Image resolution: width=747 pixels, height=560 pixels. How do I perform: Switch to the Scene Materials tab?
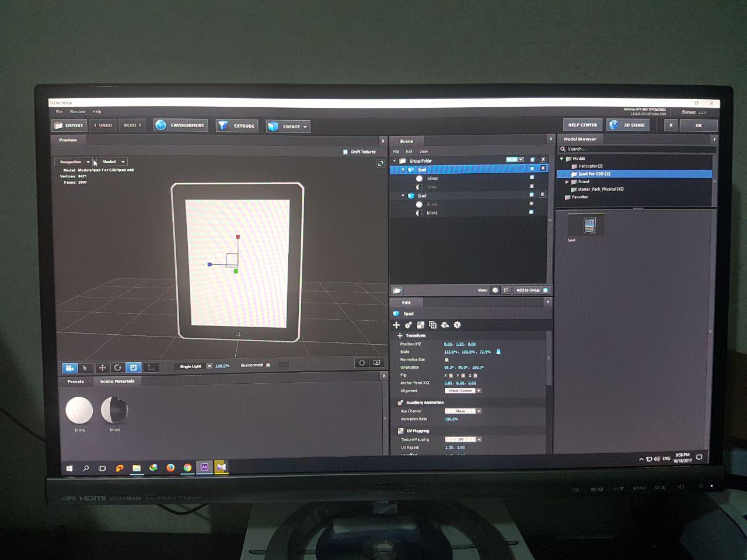click(117, 381)
